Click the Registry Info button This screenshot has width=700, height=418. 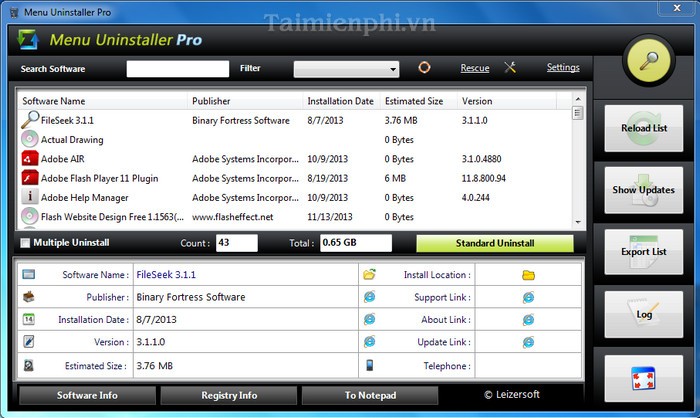[229, 395]
